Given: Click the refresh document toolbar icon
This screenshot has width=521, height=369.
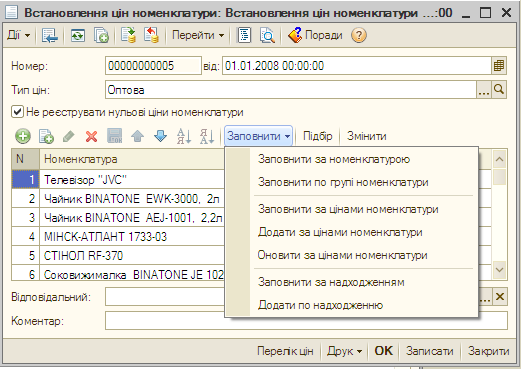Looking at the screenshot, I should coord(78,35).
